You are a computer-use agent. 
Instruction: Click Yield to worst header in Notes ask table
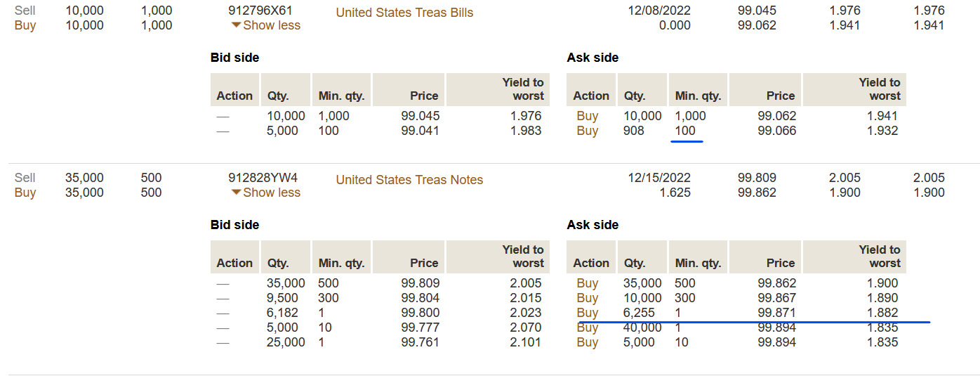pyautogui.click(x=879, y=256)
